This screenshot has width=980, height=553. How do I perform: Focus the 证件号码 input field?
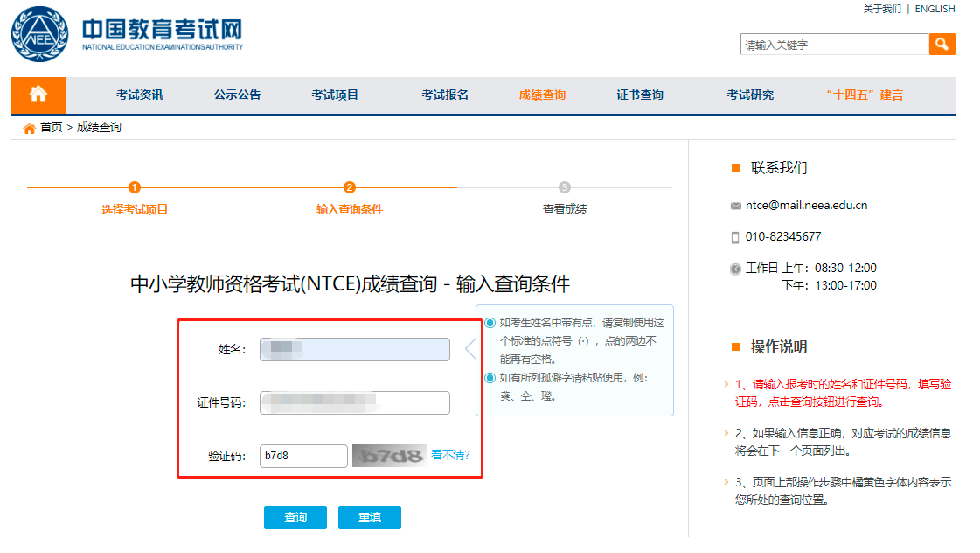click(x=354, y=402)
